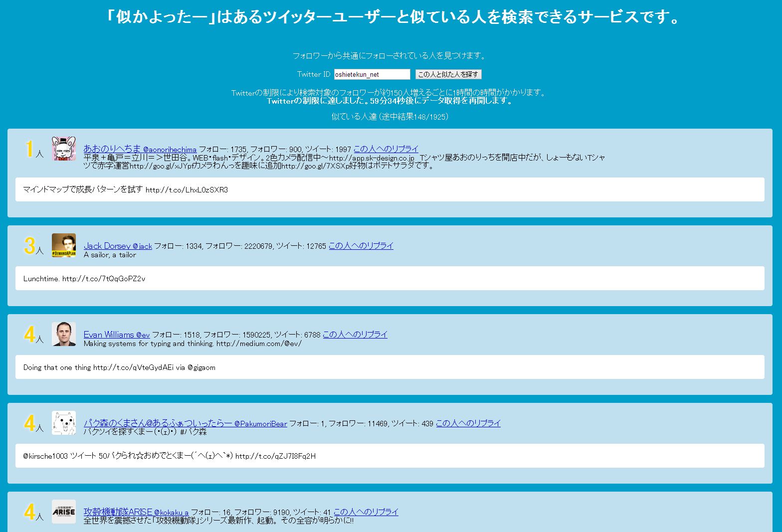Open Jack Dorsey @jack profile link
The width and height of the screenshot is (782, 532).
tap(118, 245)
